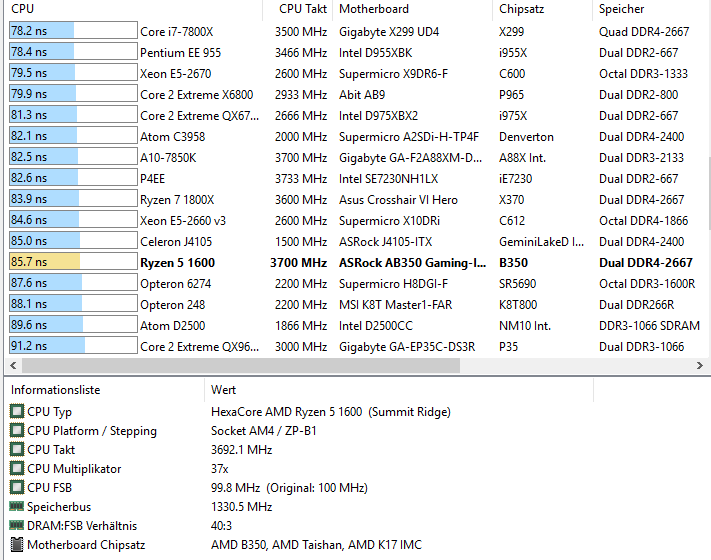Click the Intel D975XBX2 motherboard cell

click(378, 116)
